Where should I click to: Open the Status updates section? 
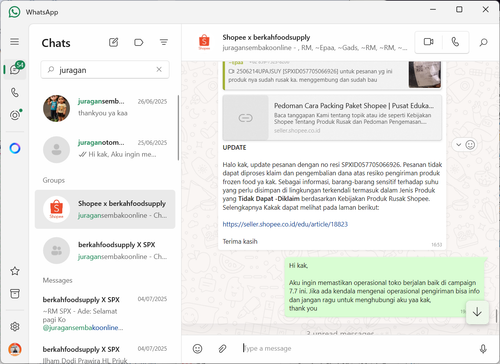tap(15, 115)
